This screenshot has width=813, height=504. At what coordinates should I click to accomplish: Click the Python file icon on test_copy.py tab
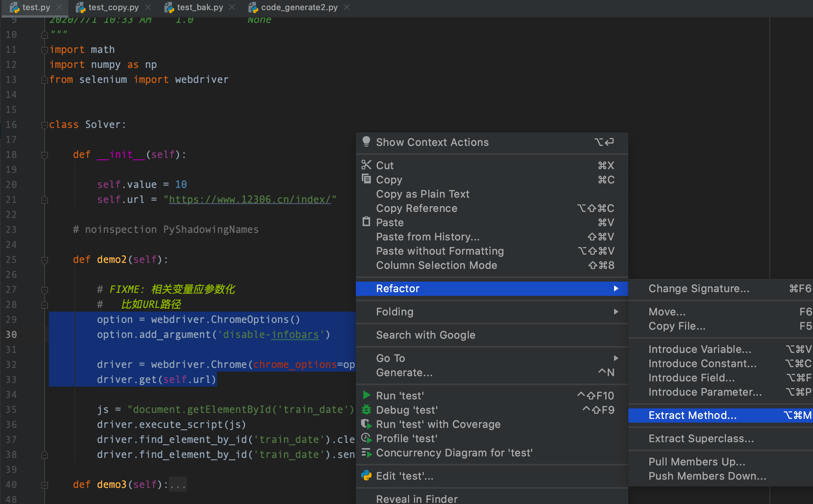coord(80,7)
